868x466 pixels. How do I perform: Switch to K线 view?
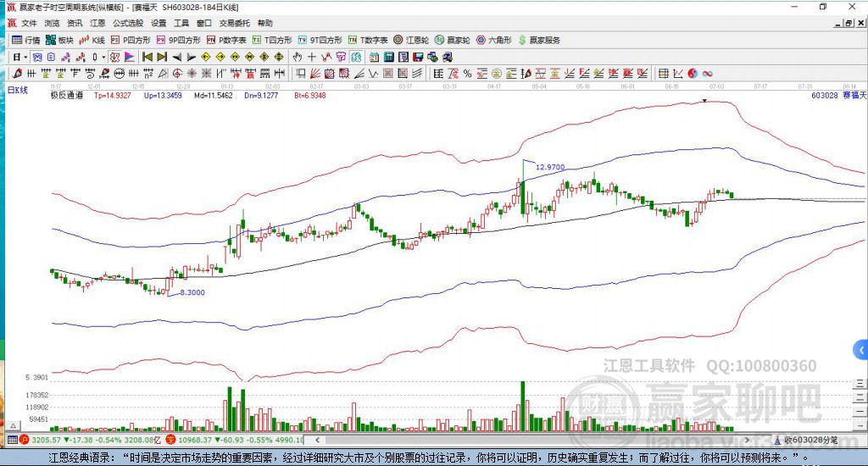92,40
